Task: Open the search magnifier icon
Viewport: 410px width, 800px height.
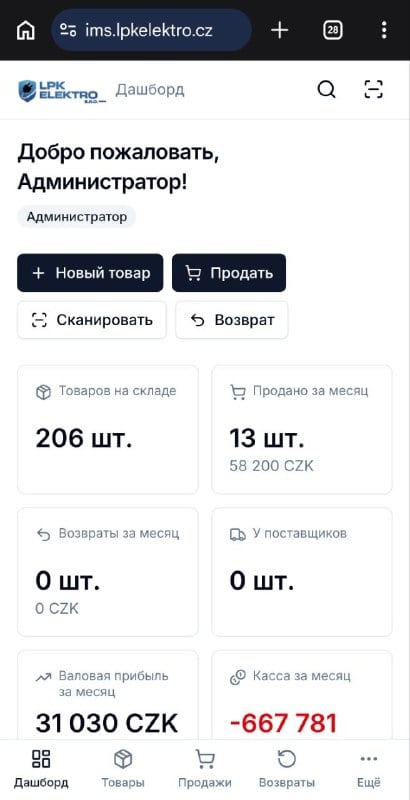Action: [326, 90]
